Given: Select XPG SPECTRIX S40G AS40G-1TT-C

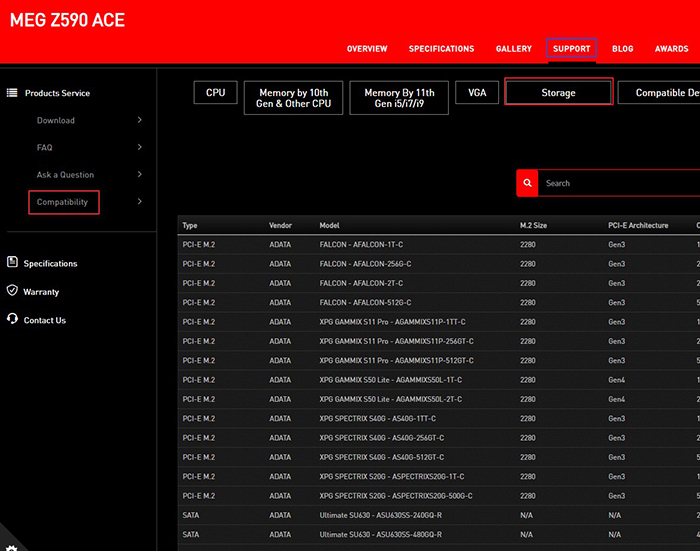Looking at the screenshot, I should (378, 418).
